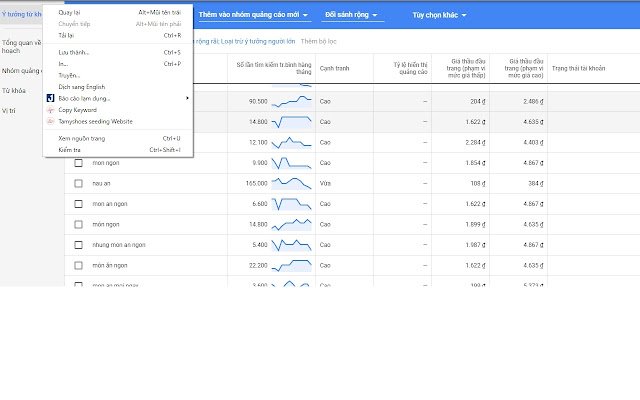Click the high bid value 384 ₫
The height and width of the screenshot is (400, 640).
tap(536, 183)
